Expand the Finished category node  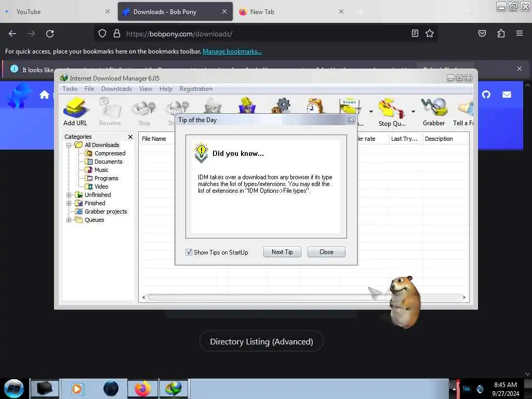(x=69, y=203)
